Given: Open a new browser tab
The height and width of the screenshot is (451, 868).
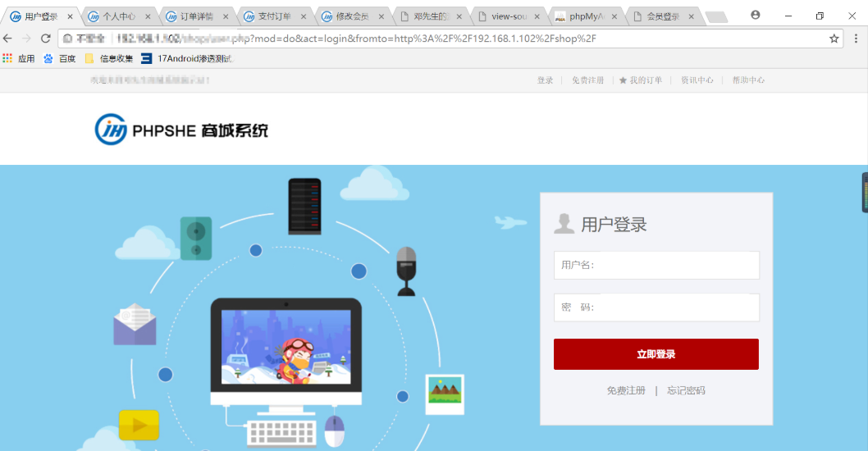Looking at the screenshot, I should click(x=717, y=17).
